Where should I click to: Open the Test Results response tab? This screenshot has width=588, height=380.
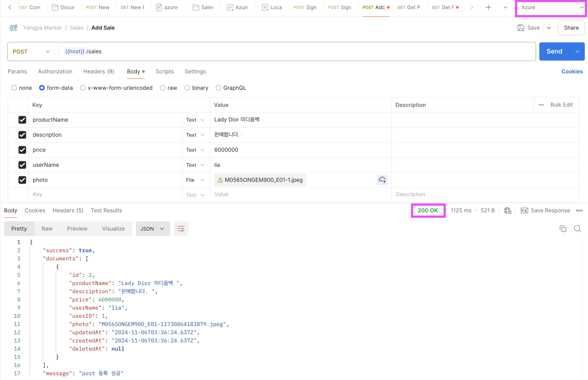coord(106,211)
